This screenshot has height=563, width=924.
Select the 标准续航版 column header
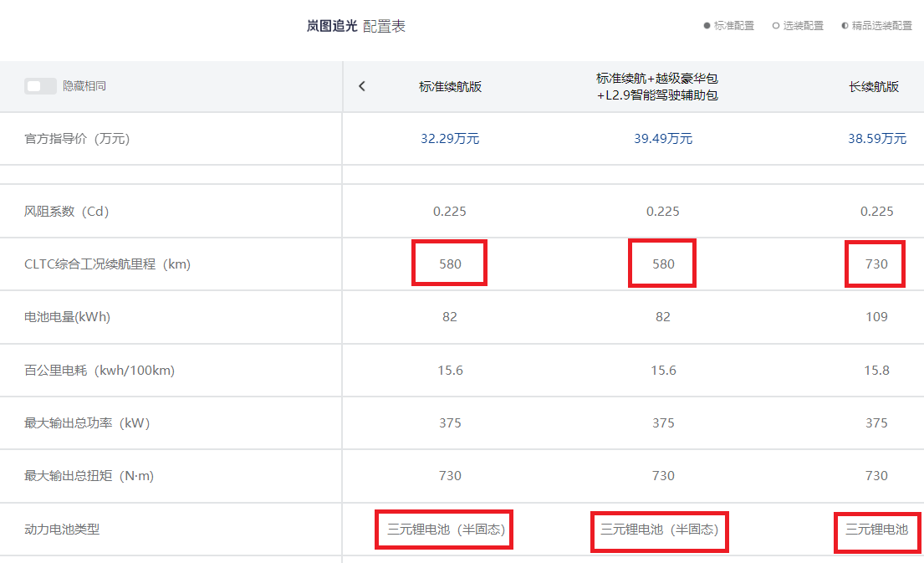tap(450, 86)
